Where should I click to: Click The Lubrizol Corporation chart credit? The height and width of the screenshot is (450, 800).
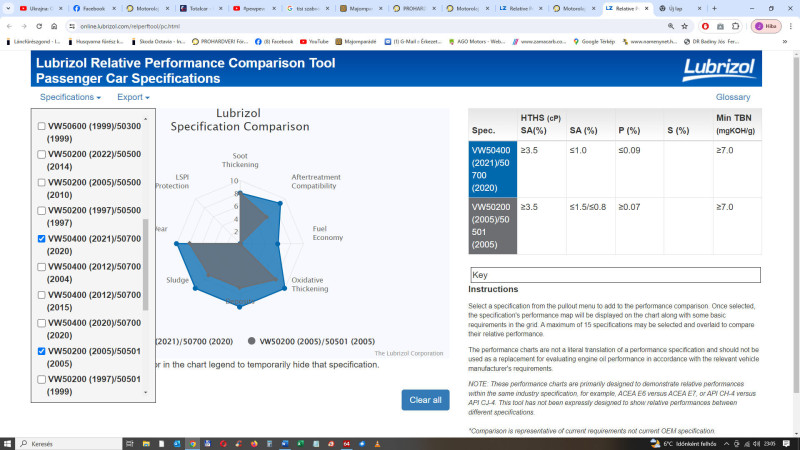pyautogui.click(x=409, y=354)
